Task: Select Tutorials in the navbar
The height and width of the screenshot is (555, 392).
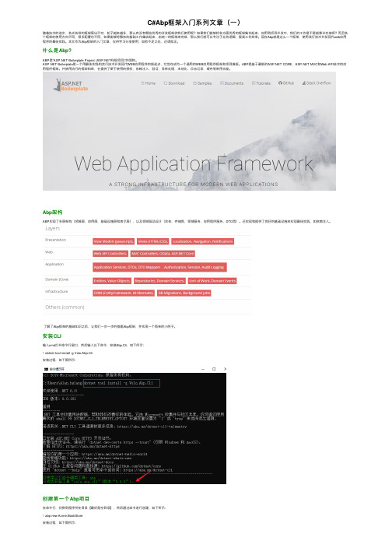Action: [x=261, y=83]
